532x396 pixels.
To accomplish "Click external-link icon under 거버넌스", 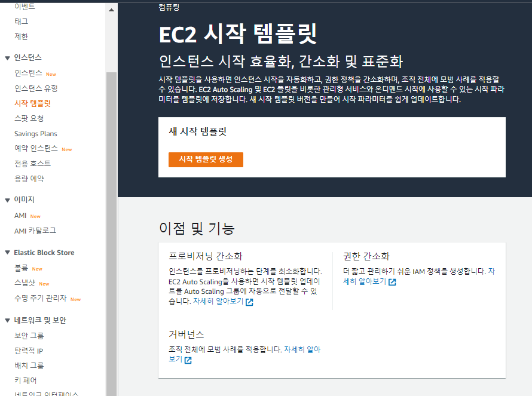I will pos(188,360).
